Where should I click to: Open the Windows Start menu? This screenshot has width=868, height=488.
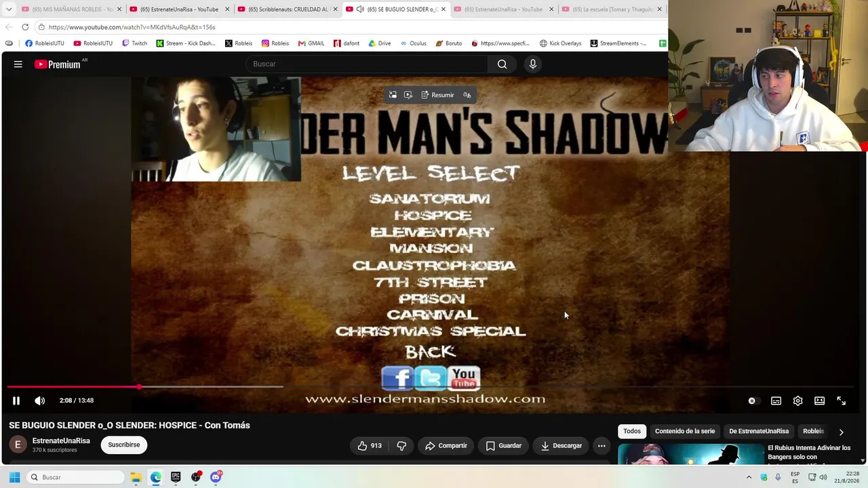coord(14,477)
